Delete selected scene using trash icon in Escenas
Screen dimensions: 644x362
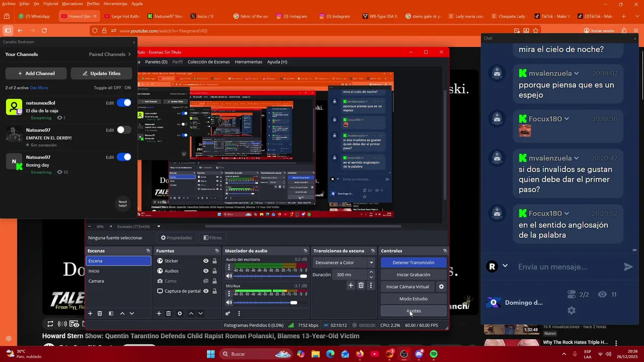click(100, 313)
